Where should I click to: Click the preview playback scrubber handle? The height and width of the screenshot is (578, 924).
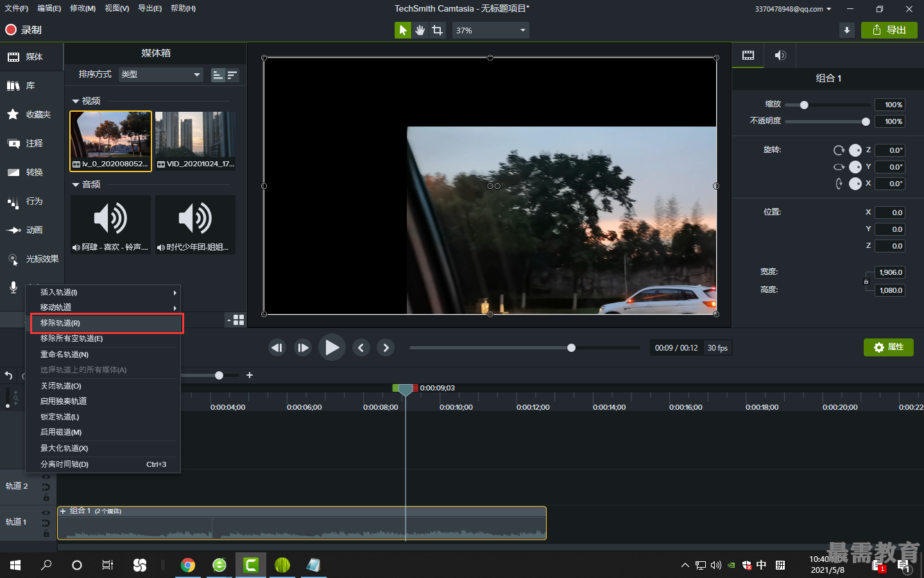point(571,347)
